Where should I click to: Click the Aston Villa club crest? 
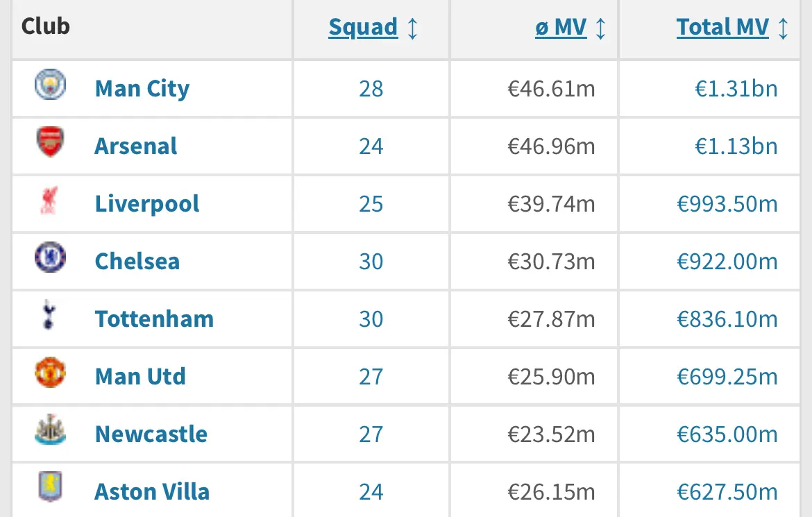[x=50, y=486]
